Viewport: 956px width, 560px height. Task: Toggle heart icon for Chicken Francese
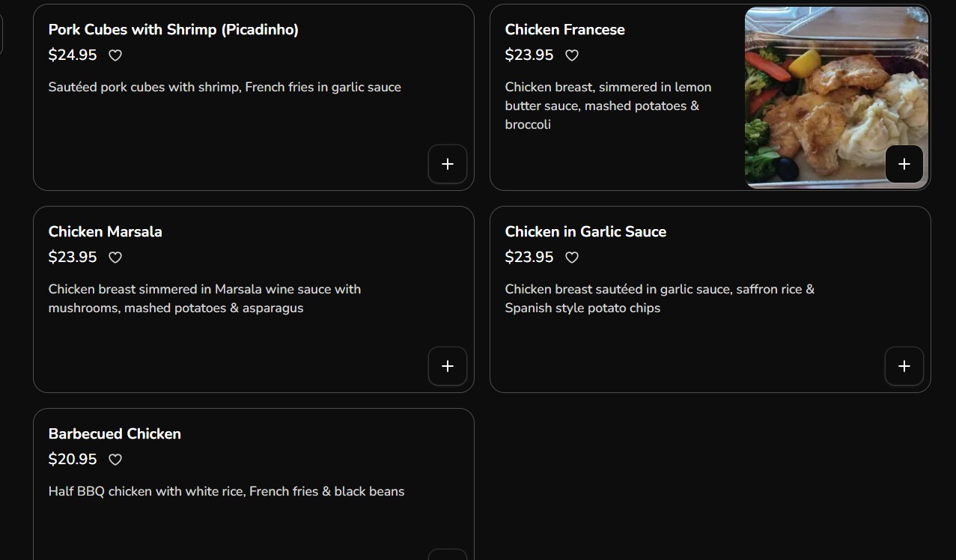[x=572, y=55]
